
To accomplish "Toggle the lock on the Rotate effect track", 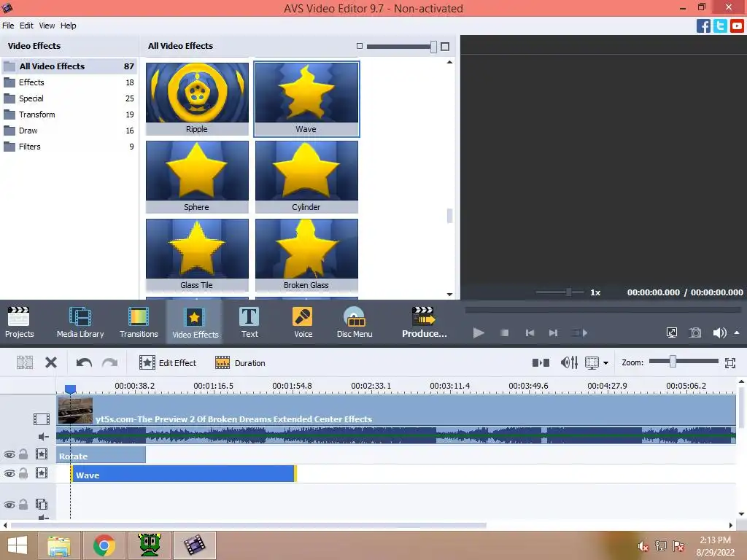I will pos(23,454).
